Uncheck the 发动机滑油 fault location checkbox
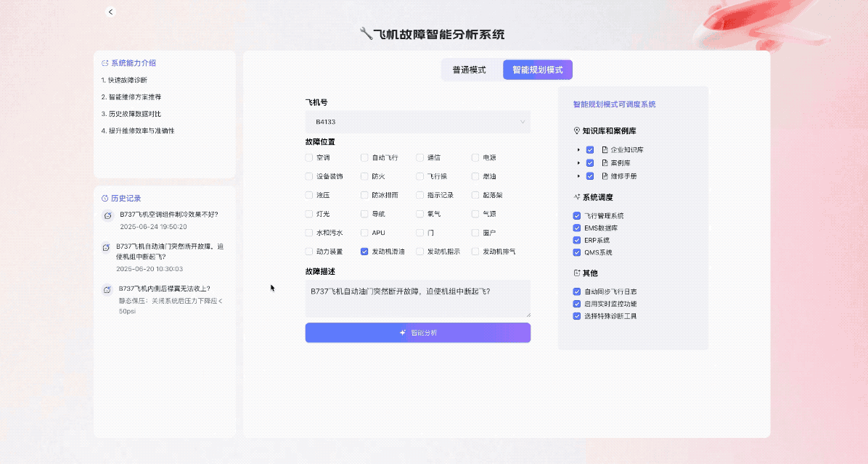Image resolution: width=868 pixels, height=464 pixels. tap(364, 252)
